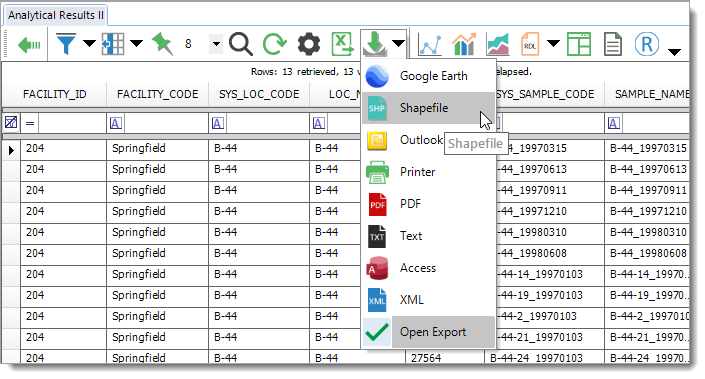This screenshot has width=705, height=379.
Task: Click the cell reading 27564
Action: click(445, 358)
